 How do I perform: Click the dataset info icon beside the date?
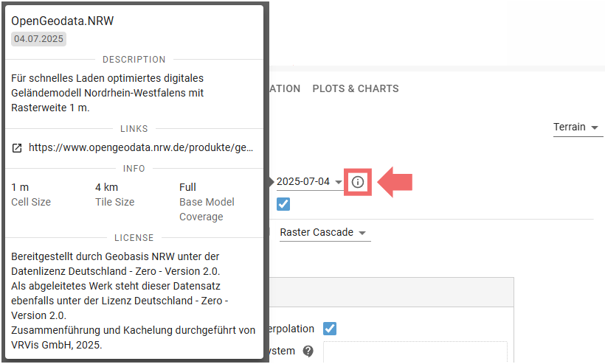(358, 181)
